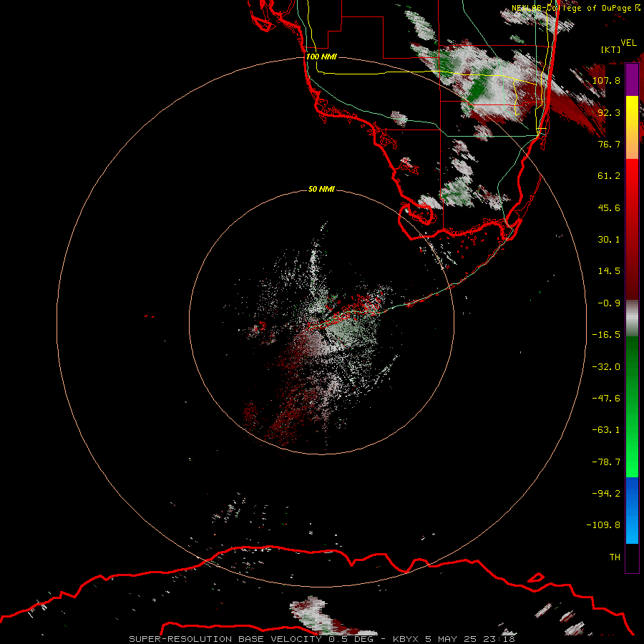
Task: Click the black TH segment of the color bar
Action: point(632,558)
